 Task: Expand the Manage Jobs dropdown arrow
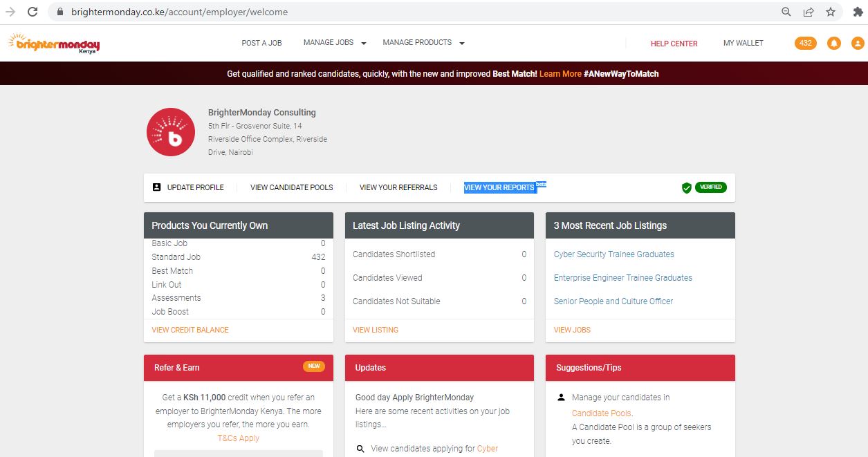(x=364, y=44)
